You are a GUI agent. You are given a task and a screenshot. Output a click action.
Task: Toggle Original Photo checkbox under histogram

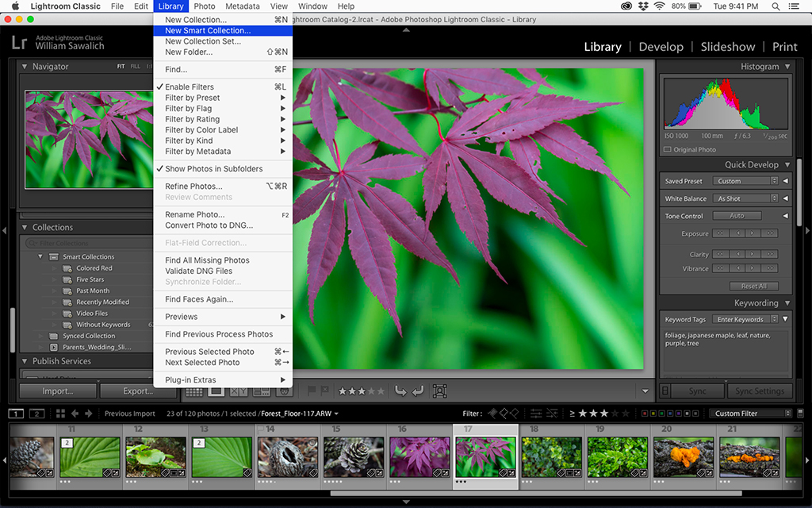(x=668, y=150)
